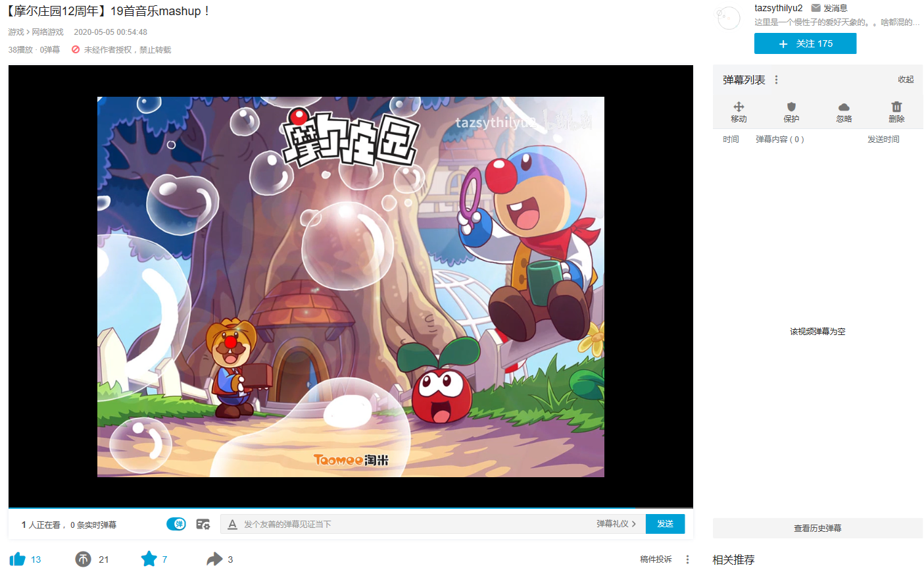Click the Move (移动) danmaku icon
The height and width of the screenshot is (570, 924).
(x=739, y=107)
